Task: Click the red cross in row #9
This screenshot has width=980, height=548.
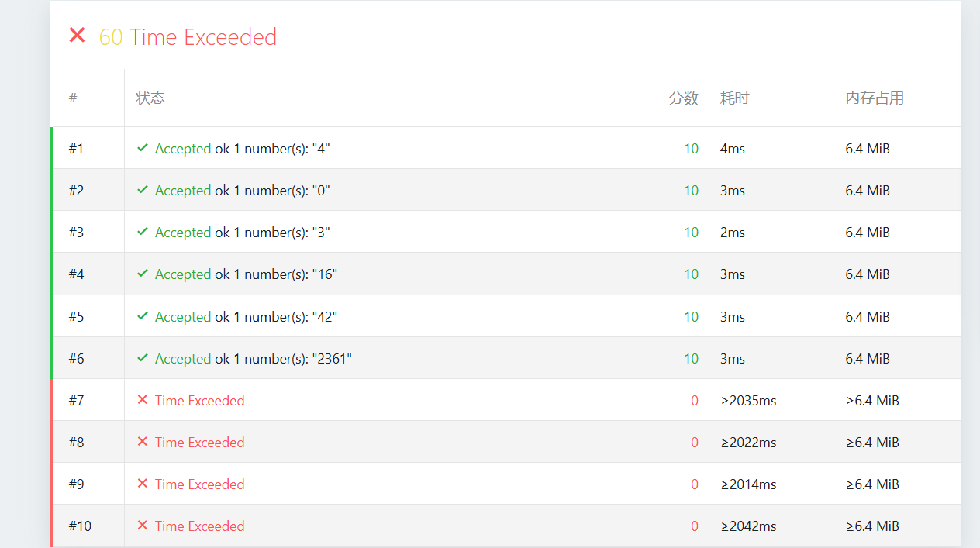Action: pos(143,484)
